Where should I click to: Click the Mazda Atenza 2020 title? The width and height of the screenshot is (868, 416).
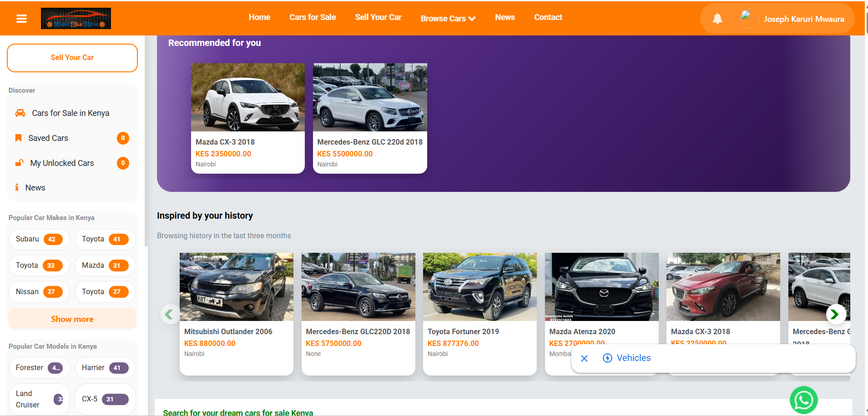click(x=582, y=332)
